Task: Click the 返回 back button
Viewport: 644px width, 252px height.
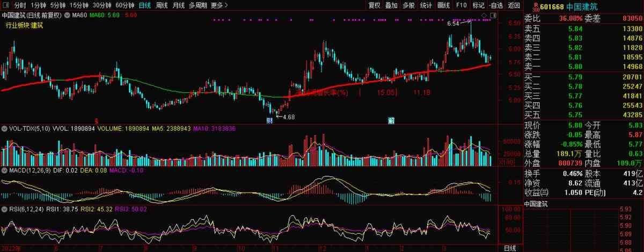Action: pyautogui.click(x=514, y=5)
